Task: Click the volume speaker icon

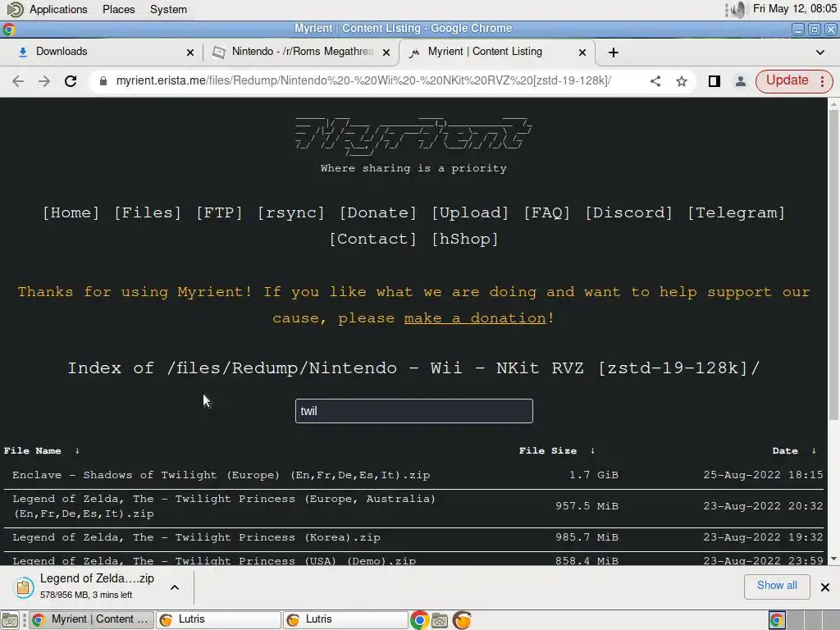Action: point(738,9)
